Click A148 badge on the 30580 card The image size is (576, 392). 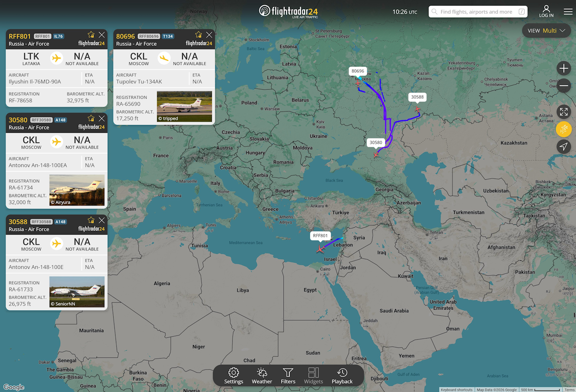click(x=60, y=120)
